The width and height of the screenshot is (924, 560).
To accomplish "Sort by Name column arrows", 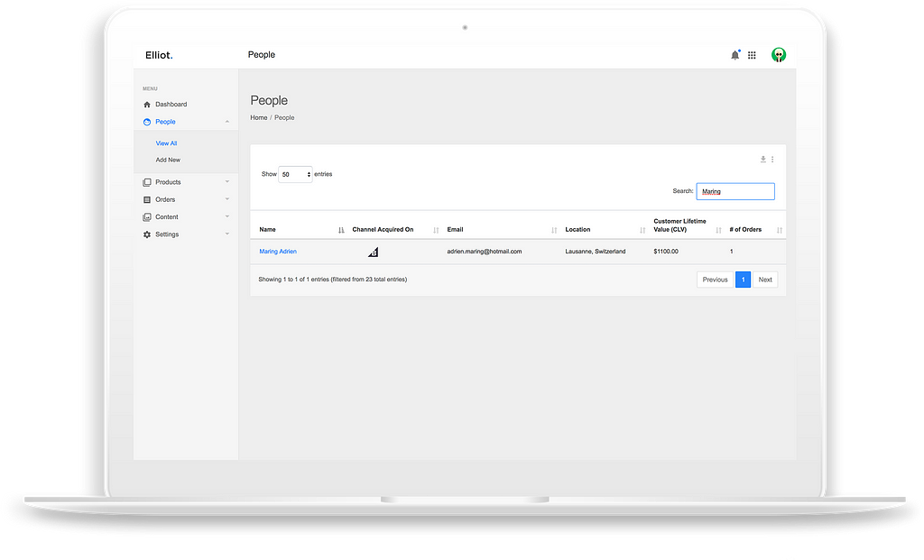I will (x=341, y=230).
